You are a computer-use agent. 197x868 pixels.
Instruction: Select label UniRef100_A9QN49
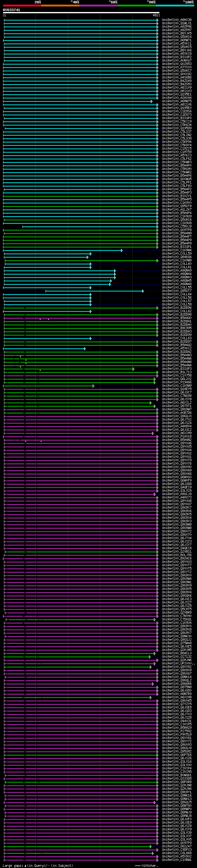(177, 271)
